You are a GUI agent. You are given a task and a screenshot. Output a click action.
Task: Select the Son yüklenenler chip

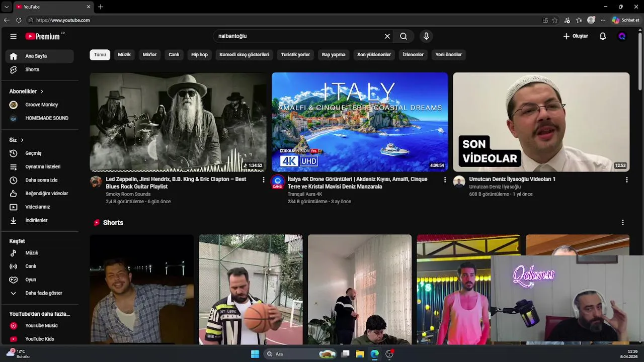click(x=374, y=55)
